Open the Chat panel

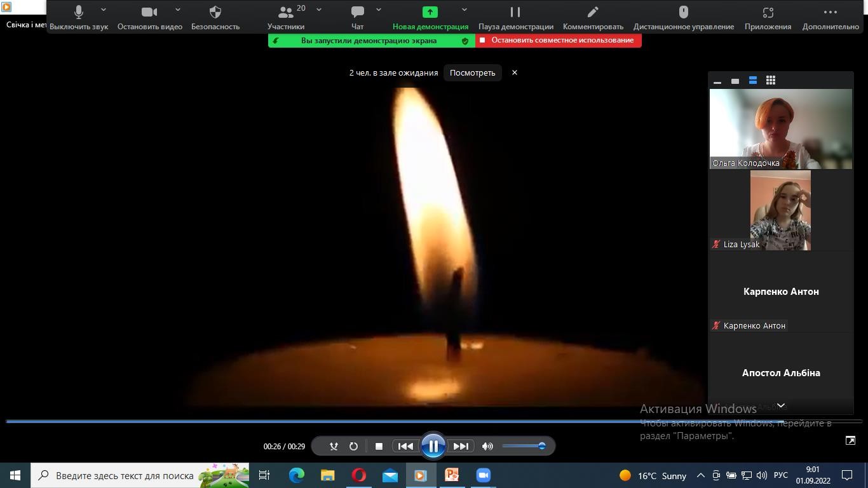click(358, 13)
